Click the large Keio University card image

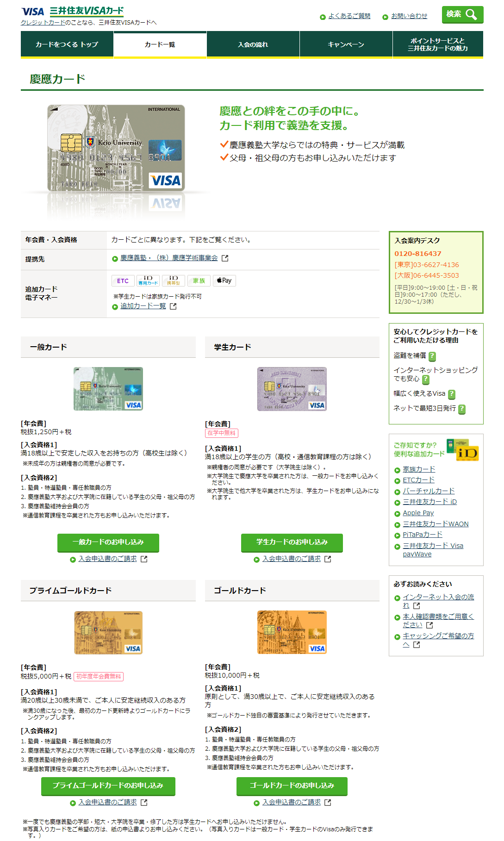pos(116,148)
